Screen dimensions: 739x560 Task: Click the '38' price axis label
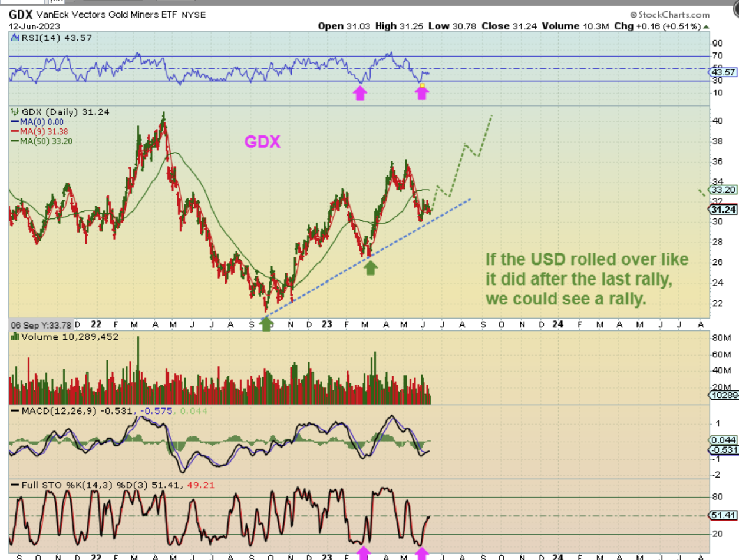pos(717,141)
